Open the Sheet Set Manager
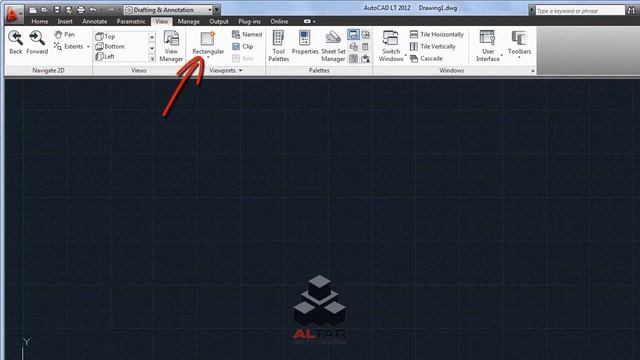The width and height of the screenshot is (640, 360). coord(333,46)
